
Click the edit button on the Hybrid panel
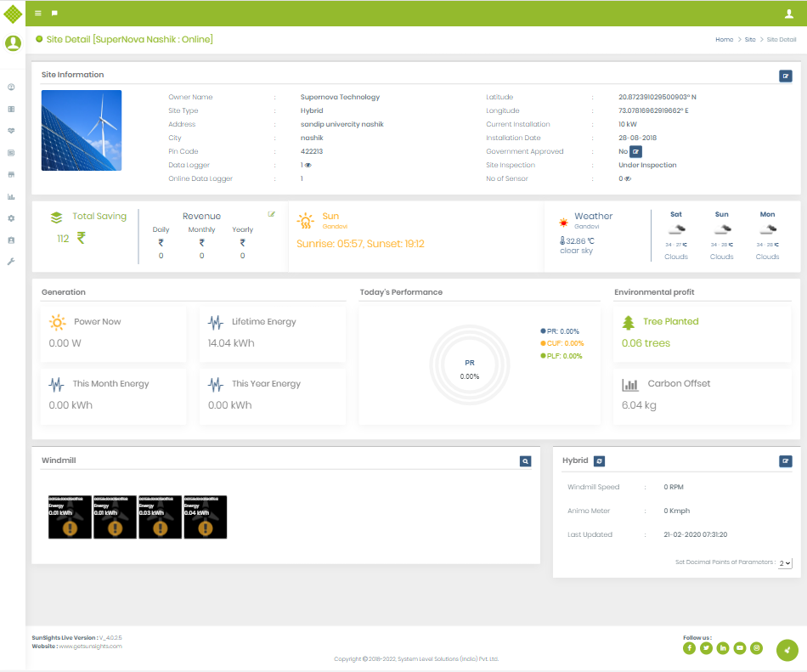coord(786,460)
